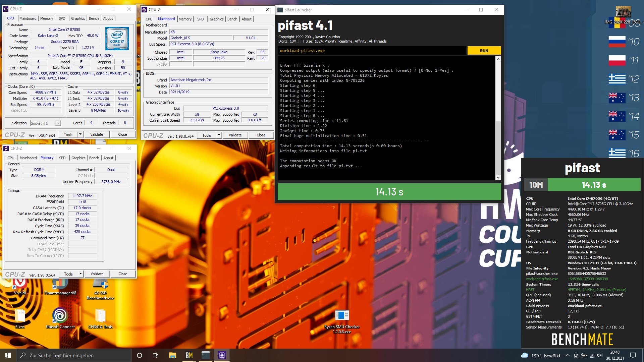
Task: Click yellow RUN button in pifast
Action: point(484,51)
